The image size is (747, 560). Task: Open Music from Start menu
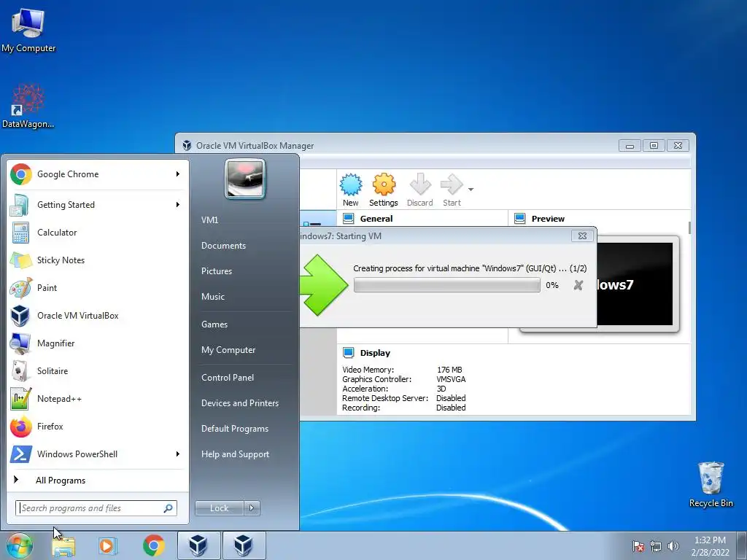(x=213, y=297)
